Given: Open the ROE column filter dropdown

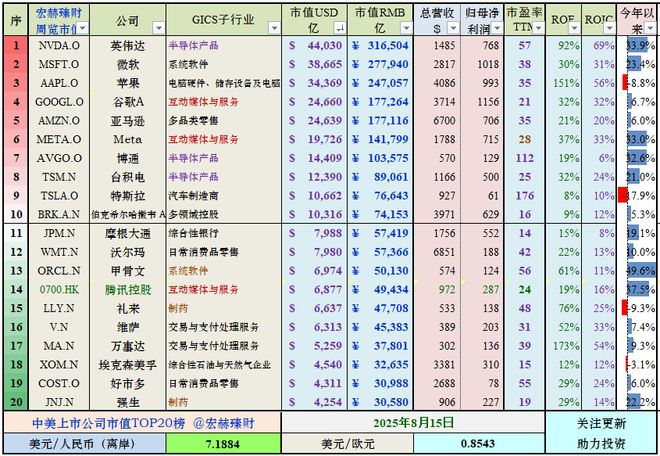Looking at the screenshot, I should coord(575,28).
